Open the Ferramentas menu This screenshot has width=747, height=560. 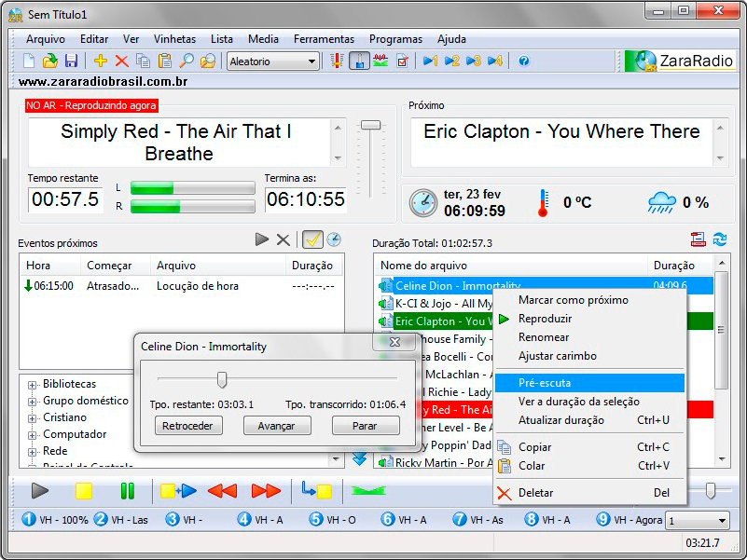click(x=324, y=39)
